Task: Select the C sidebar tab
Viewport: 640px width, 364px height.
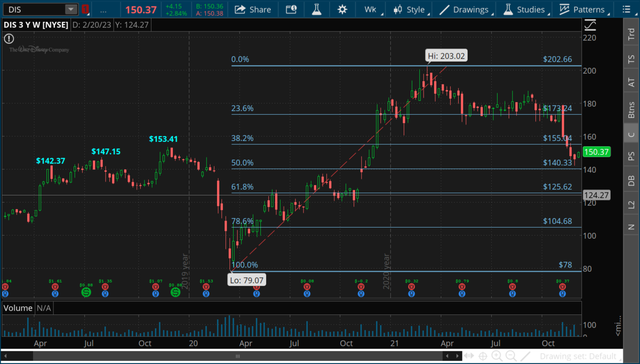Action: [631, 134]
